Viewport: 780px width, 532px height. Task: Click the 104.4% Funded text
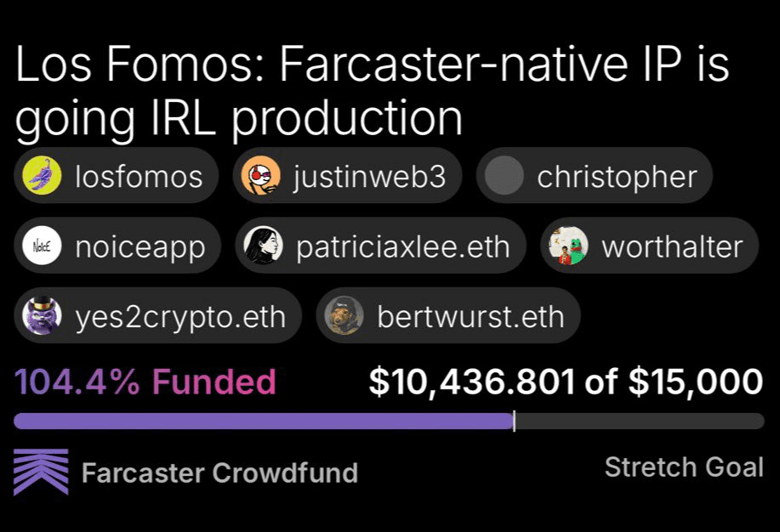tap(145, 382)
